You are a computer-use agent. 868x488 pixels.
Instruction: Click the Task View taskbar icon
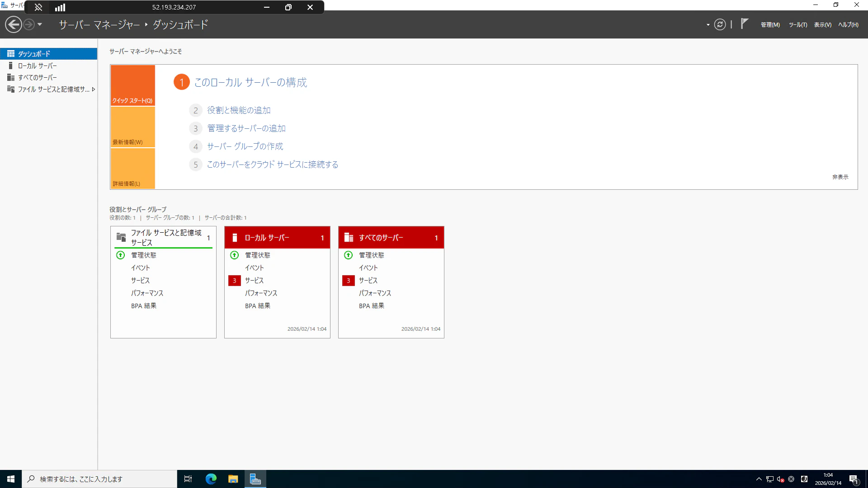pyautogui.click(x=188, y=479)
